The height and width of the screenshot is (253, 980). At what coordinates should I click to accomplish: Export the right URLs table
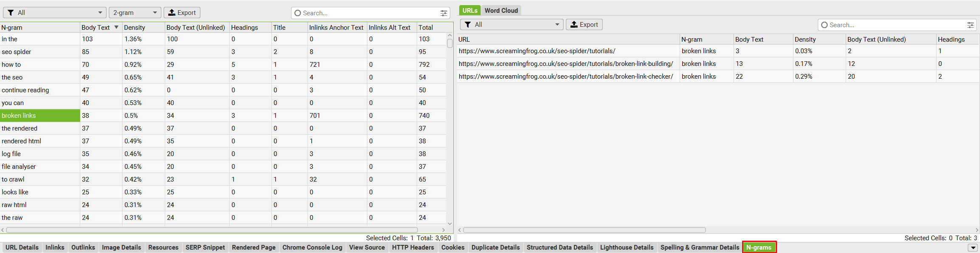[584, 25]
